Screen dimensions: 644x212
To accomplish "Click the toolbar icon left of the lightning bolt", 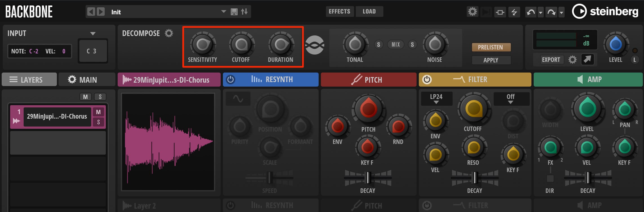I will tap(500, 12).
